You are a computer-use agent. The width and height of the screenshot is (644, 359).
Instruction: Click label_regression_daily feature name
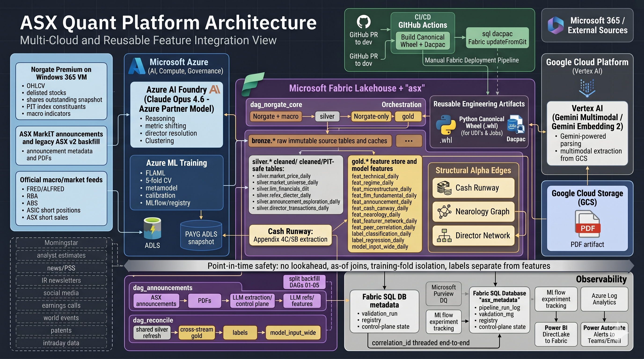coord(378,240)
